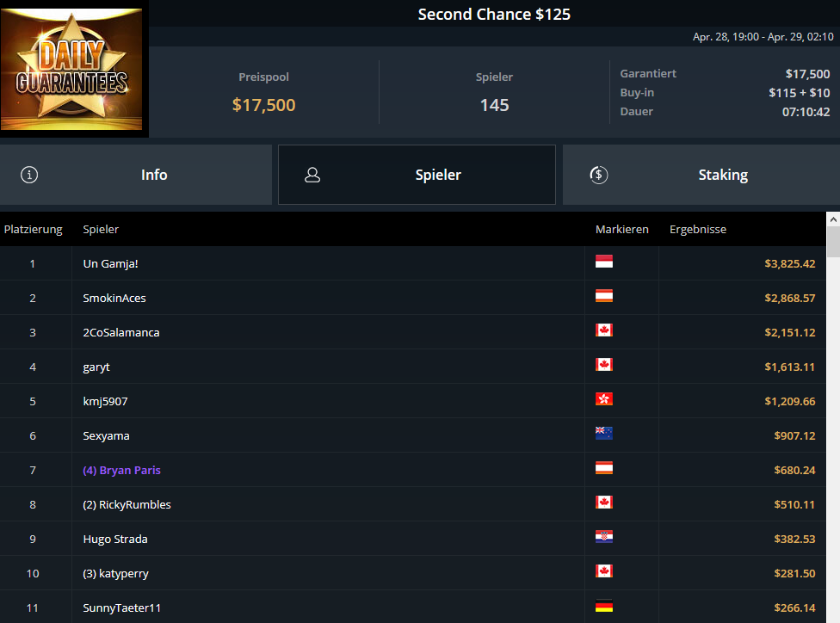The image size is (840, 623).
Task: Click the $1,613.11 result
Action: pos(789,367)
